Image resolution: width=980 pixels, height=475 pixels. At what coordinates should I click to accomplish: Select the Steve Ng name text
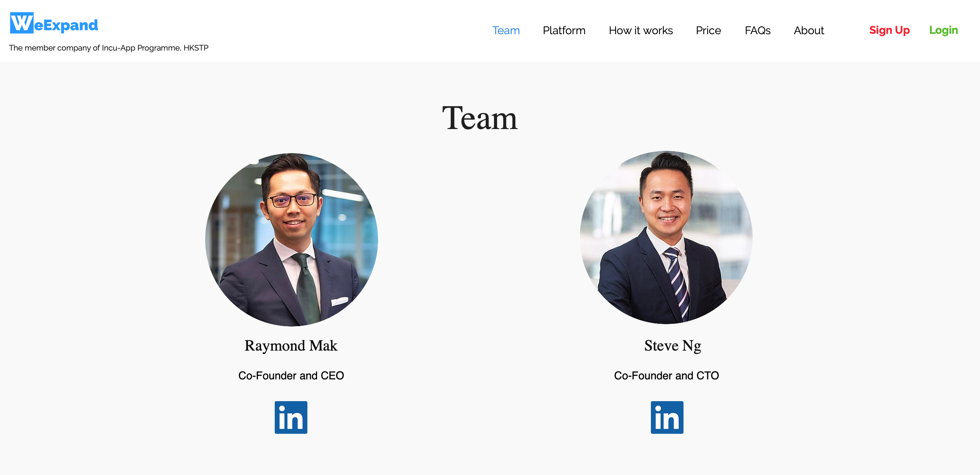[673, 346]
